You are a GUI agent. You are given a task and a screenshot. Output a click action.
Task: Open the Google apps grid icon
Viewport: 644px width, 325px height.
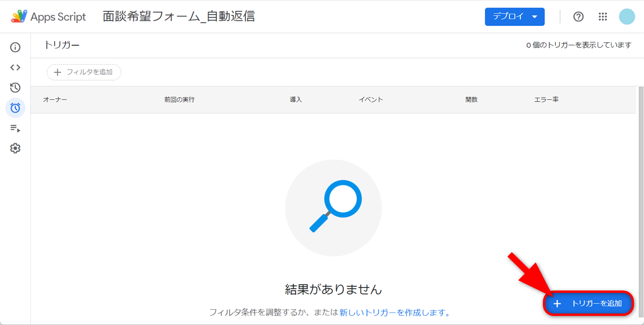(603, 17)
